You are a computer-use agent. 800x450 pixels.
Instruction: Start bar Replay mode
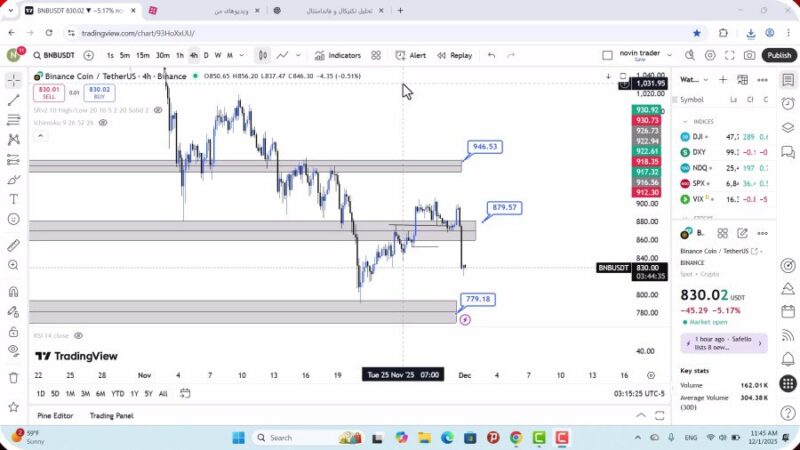click(455, 56)
